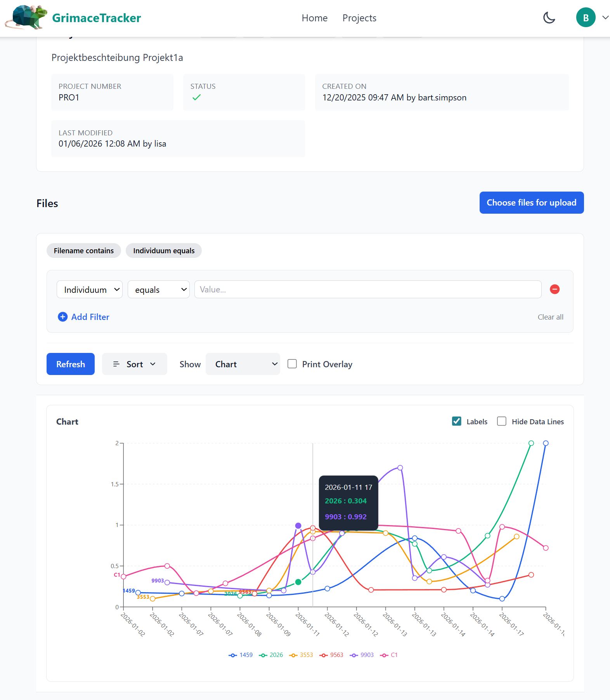
Task: Toggle series 3553 orange legend swatch
Action: point(293,655)
